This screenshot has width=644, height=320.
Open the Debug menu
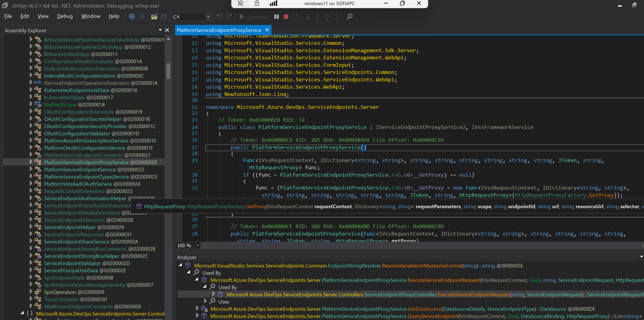point(65,16)
